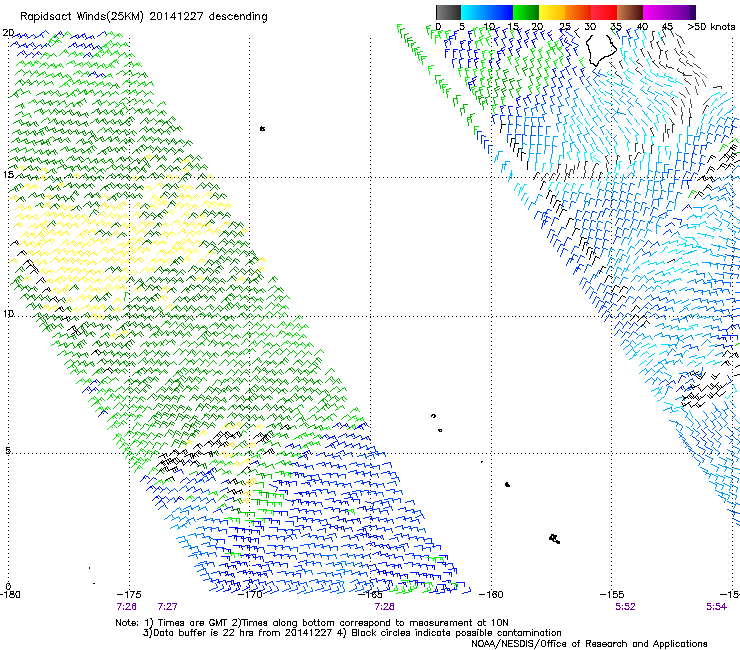Click the title 'Rapidsact Winds(25KM) 20141227 descending'
This screenshot has height=650, width=740.
143,17
